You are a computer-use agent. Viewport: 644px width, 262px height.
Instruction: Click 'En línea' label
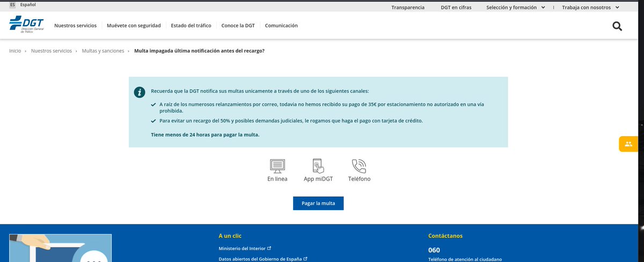277,179
